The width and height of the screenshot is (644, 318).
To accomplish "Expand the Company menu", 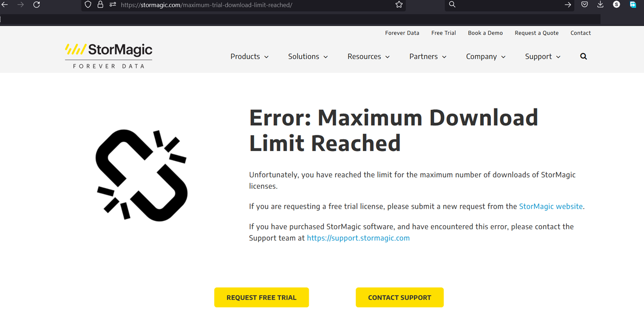I will coord(486,56).
